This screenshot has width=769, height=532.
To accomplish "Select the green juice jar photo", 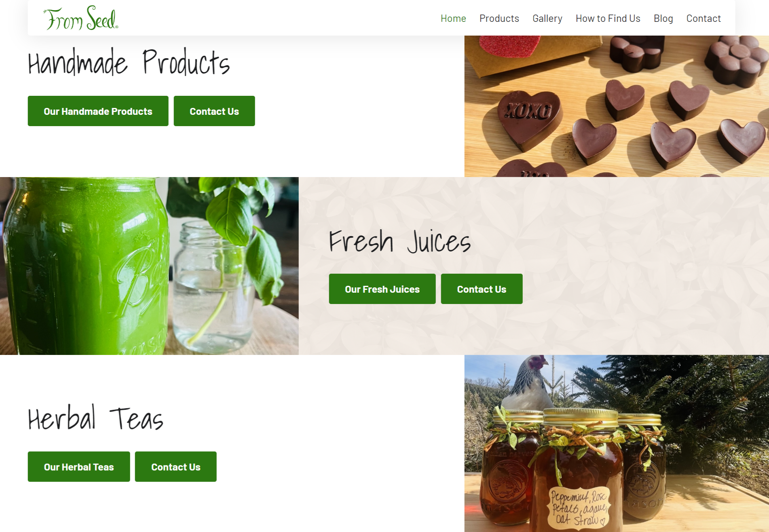I will coord(149,266).
